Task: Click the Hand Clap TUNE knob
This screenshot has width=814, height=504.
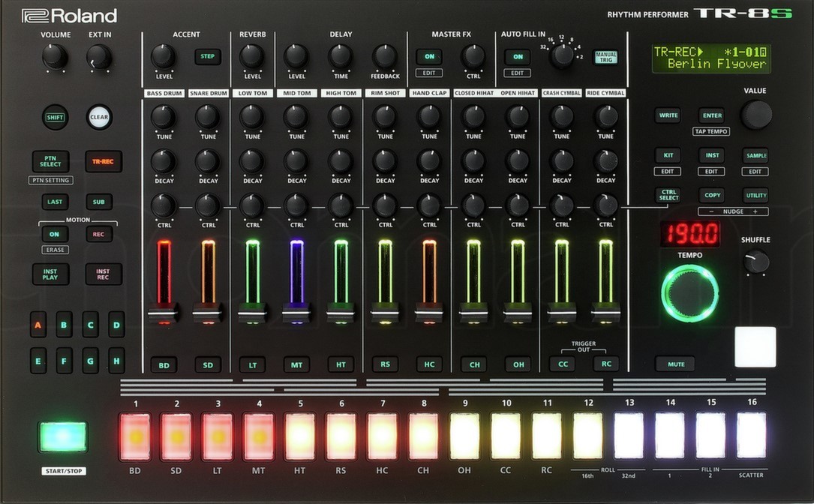Action: click(x=429, y=117)
